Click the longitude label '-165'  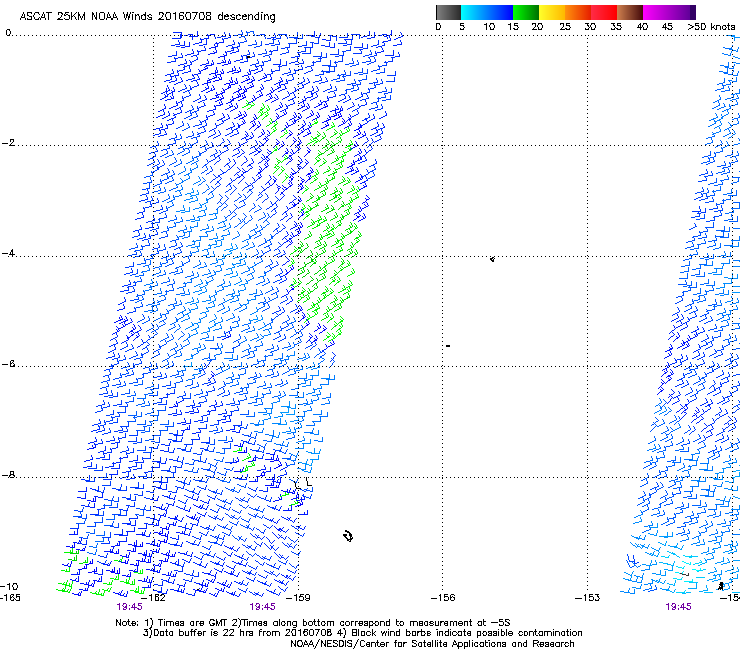[x=10, y=598]
